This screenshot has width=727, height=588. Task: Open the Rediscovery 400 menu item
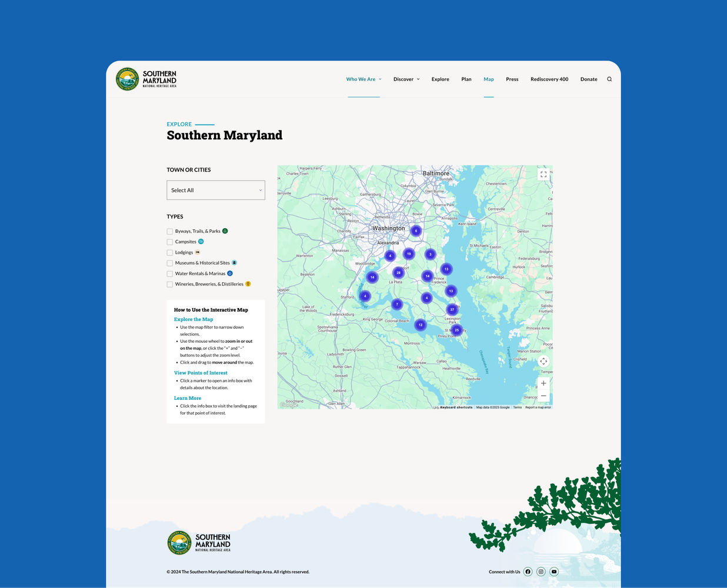[549, 79]
